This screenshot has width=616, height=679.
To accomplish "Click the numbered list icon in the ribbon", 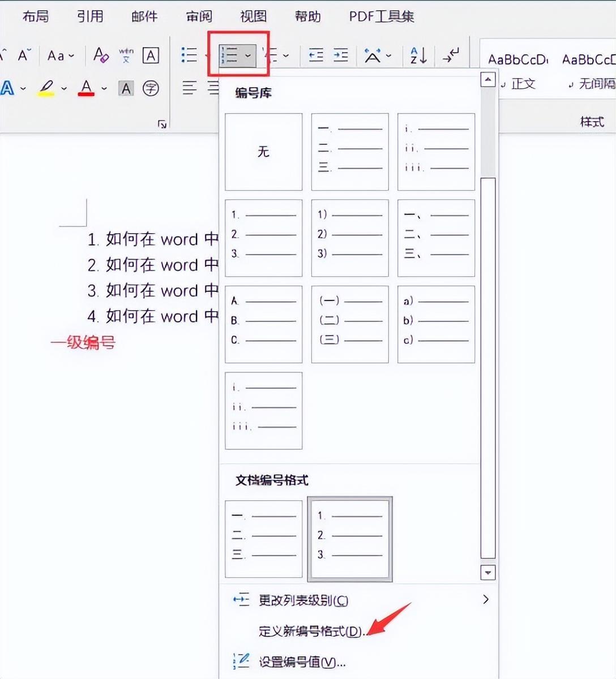I will [x=230, y=55].
